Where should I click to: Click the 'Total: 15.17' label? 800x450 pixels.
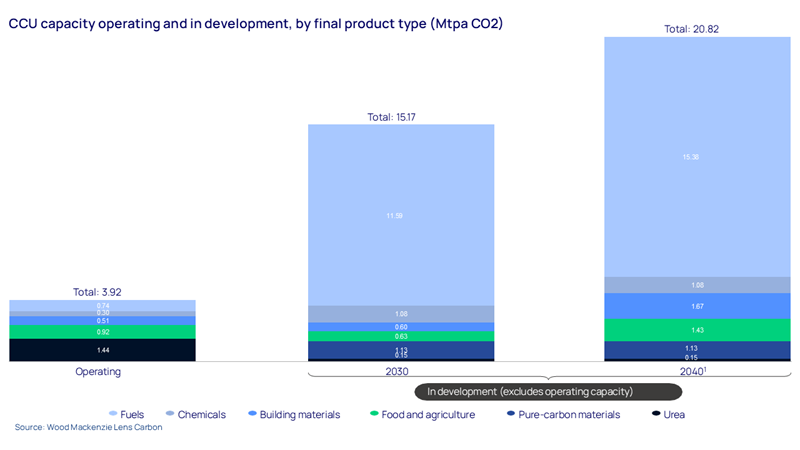pos(398,117)
